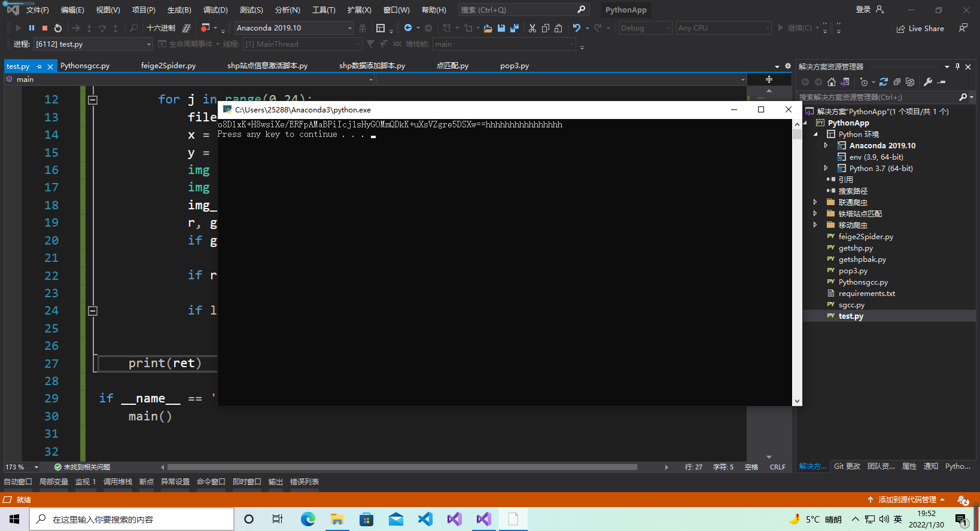Click the Save file icon in toolbar
Viewport: 980px width, 531px height.
pyautogui.click(x=501, y=28)
